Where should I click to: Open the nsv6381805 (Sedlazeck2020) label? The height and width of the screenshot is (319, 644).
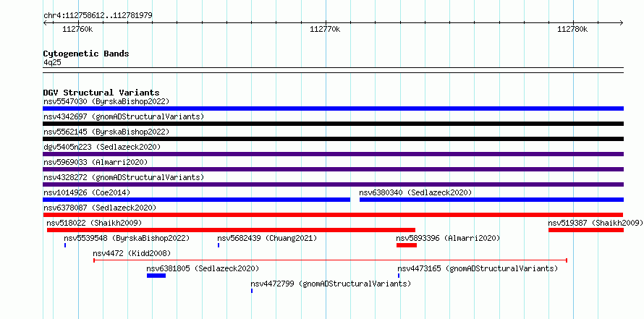click(x=203, y=268)
